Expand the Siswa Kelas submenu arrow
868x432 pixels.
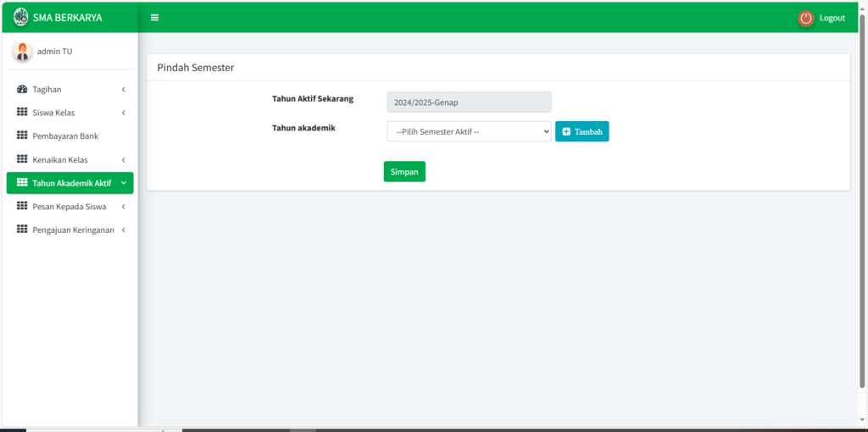[x=123, y=113]
